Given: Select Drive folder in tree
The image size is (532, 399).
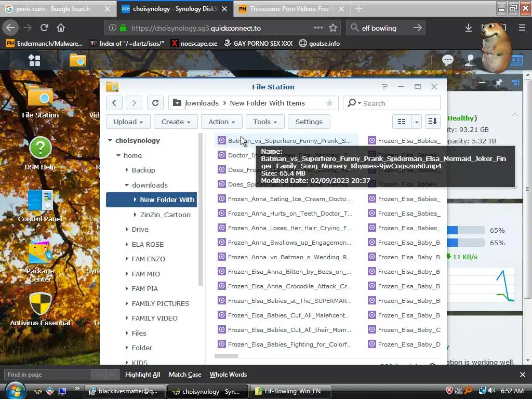Looking at the screenshot, I should pyautogui.click(x=140, y=229).
